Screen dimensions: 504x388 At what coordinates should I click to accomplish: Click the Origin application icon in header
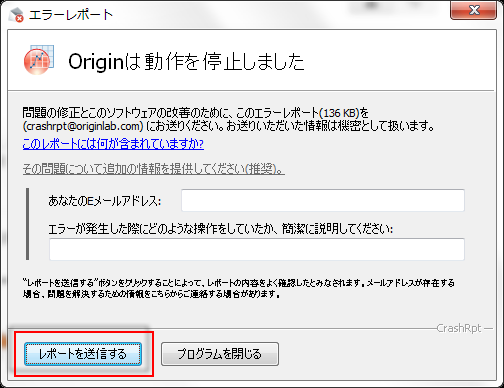point(39,60)
